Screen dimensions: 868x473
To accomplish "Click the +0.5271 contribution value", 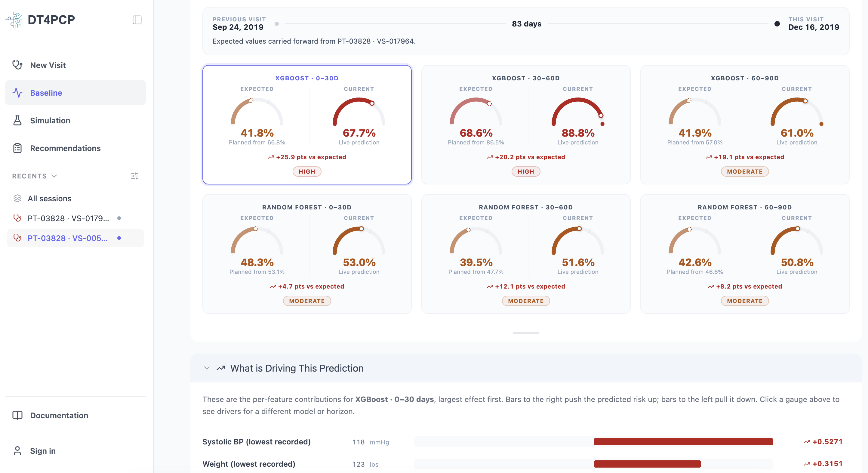I will [x=827, y=442].
